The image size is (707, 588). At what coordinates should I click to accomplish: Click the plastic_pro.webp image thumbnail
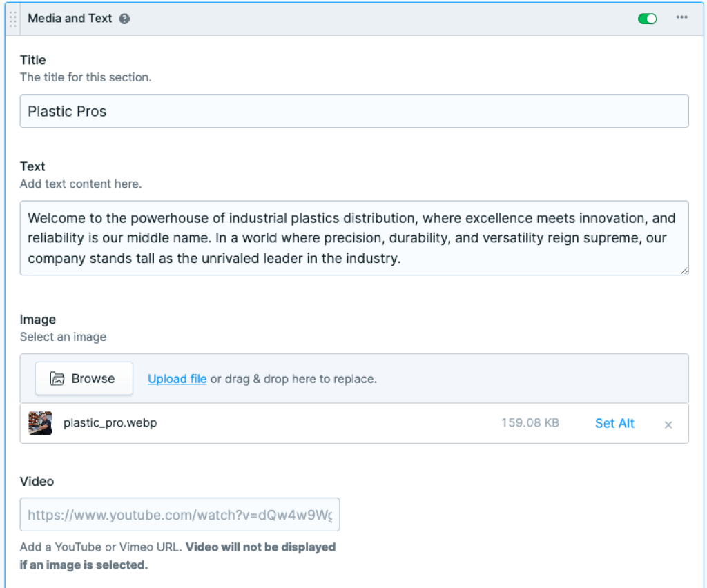coord(39,423)
